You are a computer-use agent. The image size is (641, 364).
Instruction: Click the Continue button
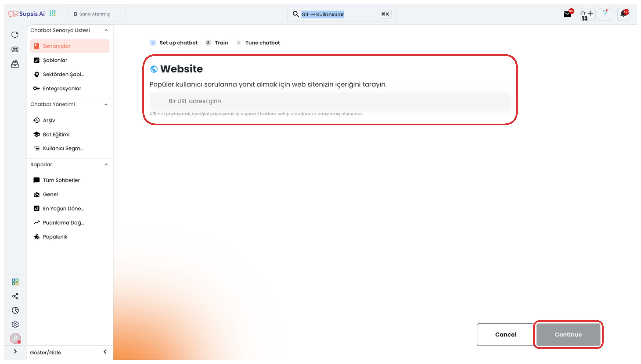tap(568, 334)
